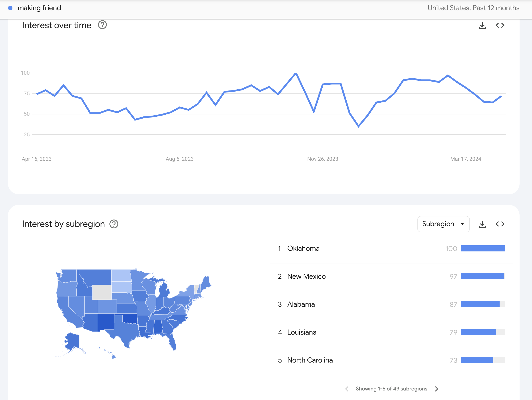Open help for Interest over time
This screenshot has height=400, width=532.
102,25
